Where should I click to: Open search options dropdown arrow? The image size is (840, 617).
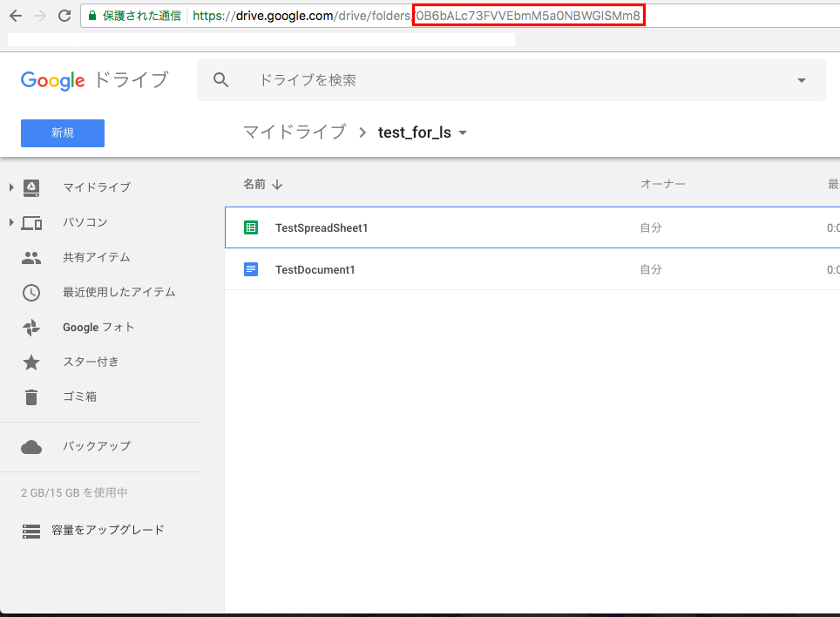click(x=802, y=80)
